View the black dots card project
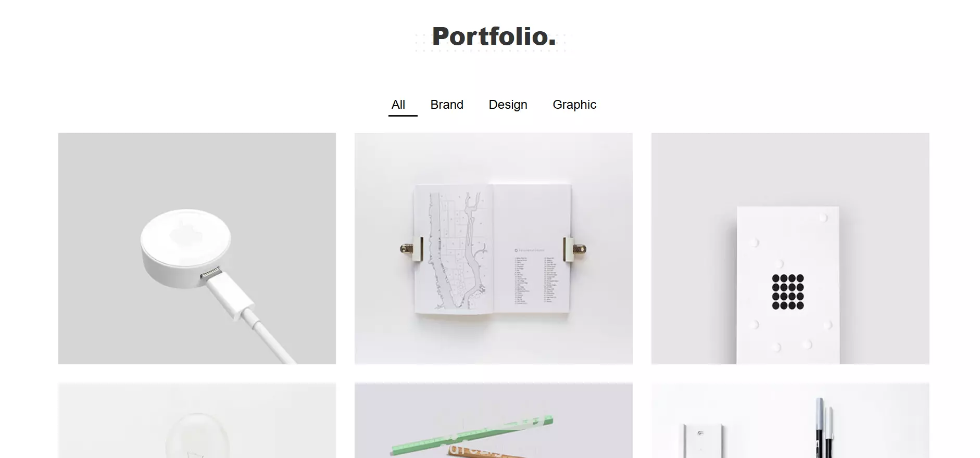Viewport: 980px width, 458px height. pyautogui.click(x=790, y=248)
